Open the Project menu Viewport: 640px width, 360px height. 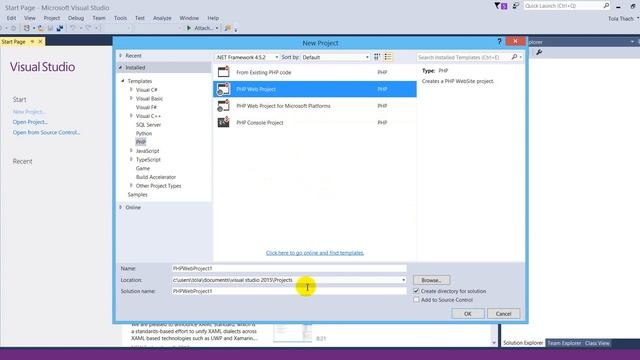(x=51, y=18)
